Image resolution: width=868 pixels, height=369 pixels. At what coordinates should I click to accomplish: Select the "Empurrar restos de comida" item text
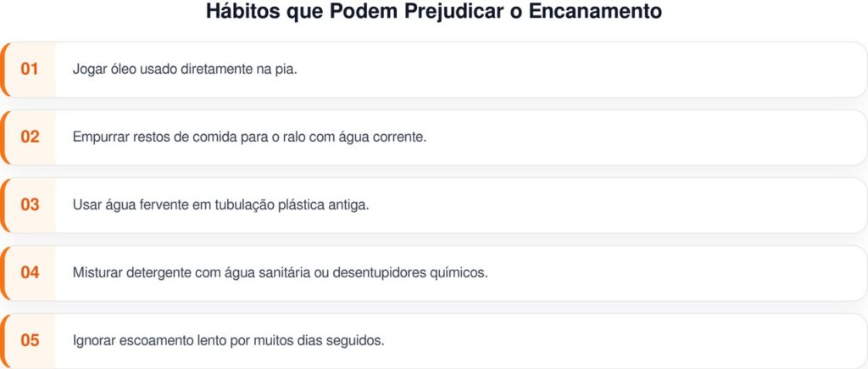212,137
